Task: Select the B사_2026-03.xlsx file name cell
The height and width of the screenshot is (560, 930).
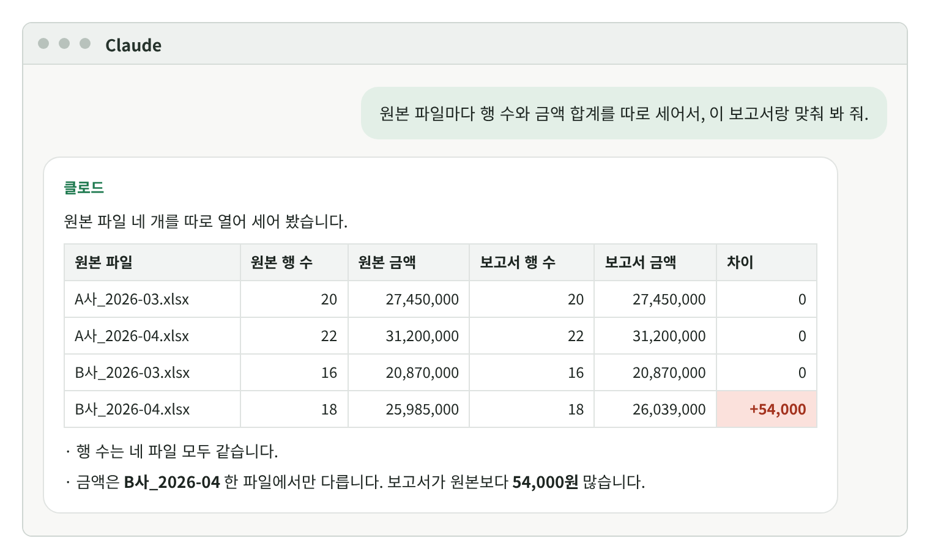Action: point(152,372)
